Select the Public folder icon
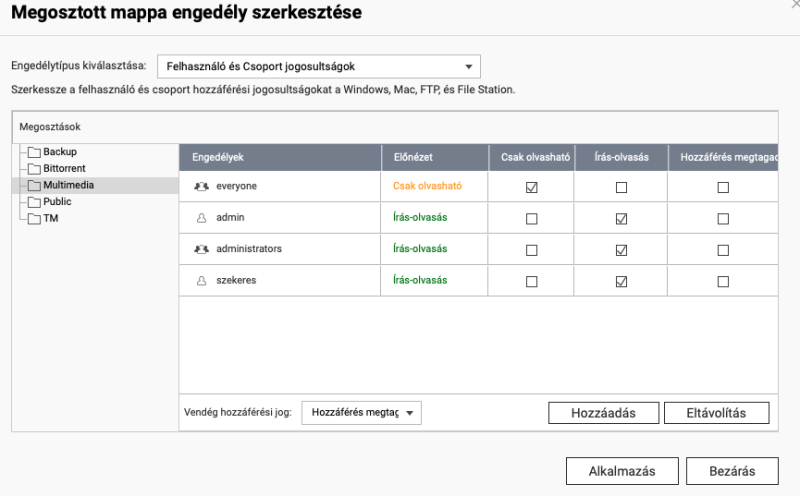The width and height of the screenshot is (800, 496). (34, 202)
